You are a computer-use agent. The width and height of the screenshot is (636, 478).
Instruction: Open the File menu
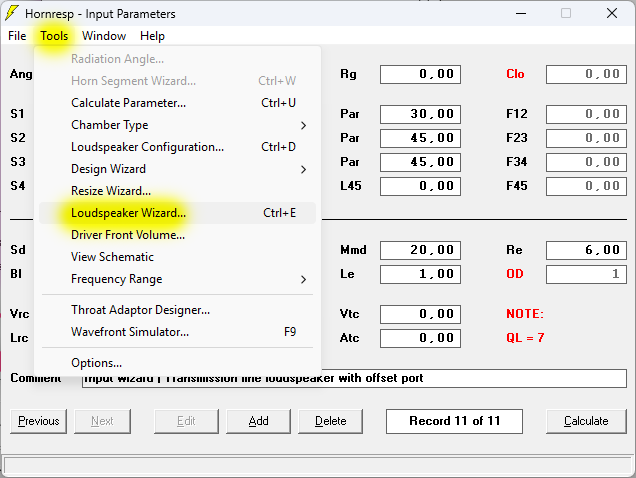17,36
